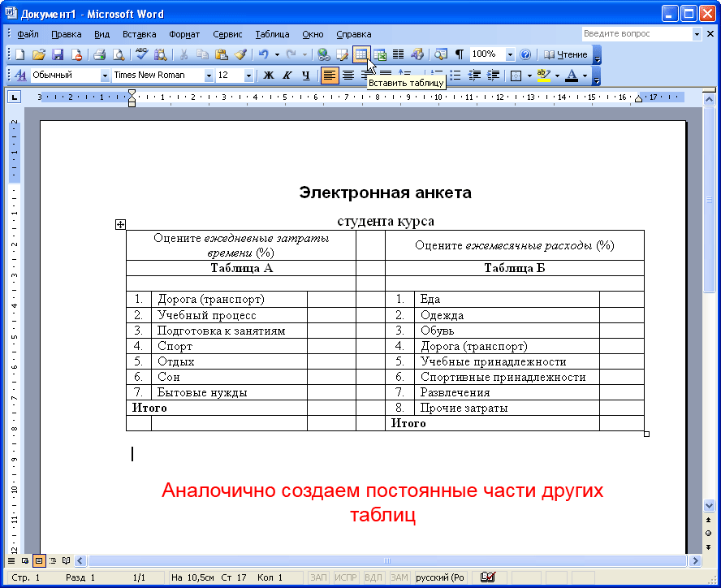Open the Columns layout button
This screenshot has height=588, width=721.
(398, 54)
